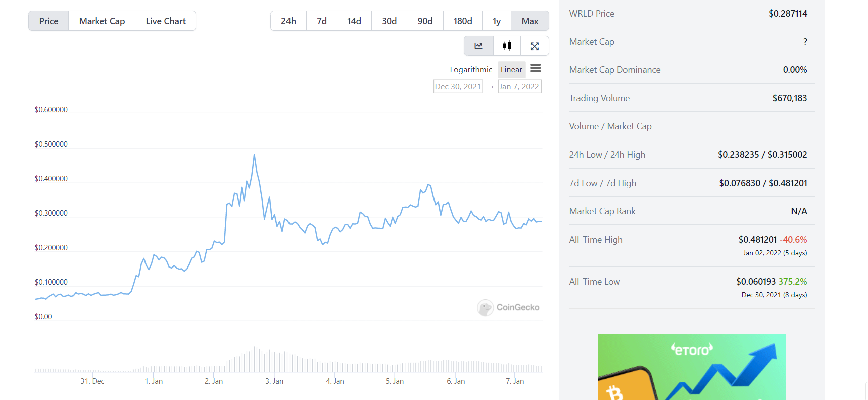Click the 24h Low / 24h High values
The height and width of the screenshot is (400, 868).
point(763,155)
